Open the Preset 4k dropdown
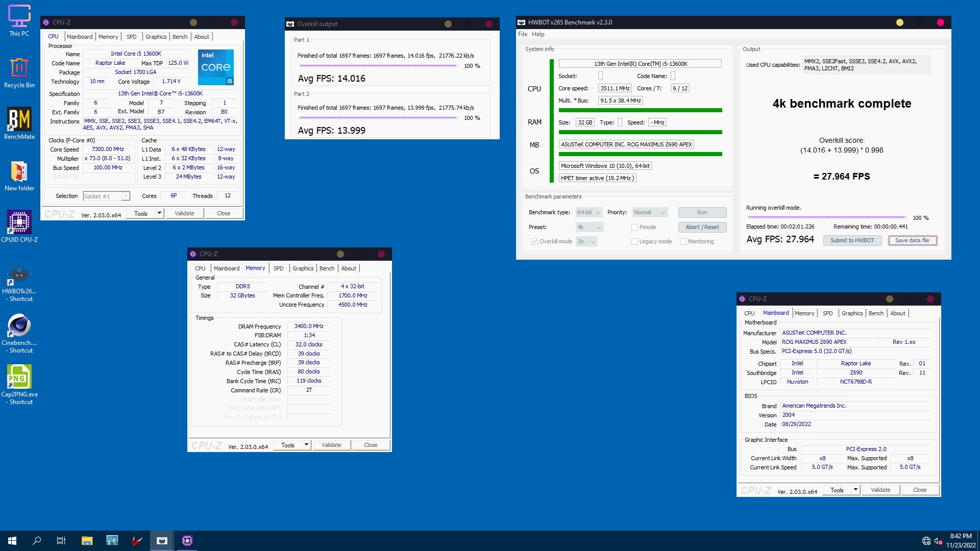Image resolution: width=980 pixels, height=551 pixels. [590, 227]
